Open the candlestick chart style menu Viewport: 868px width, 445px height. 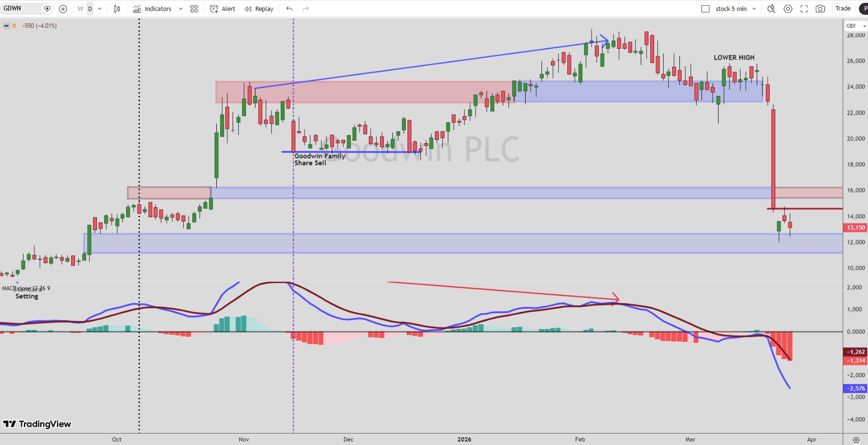117,9
